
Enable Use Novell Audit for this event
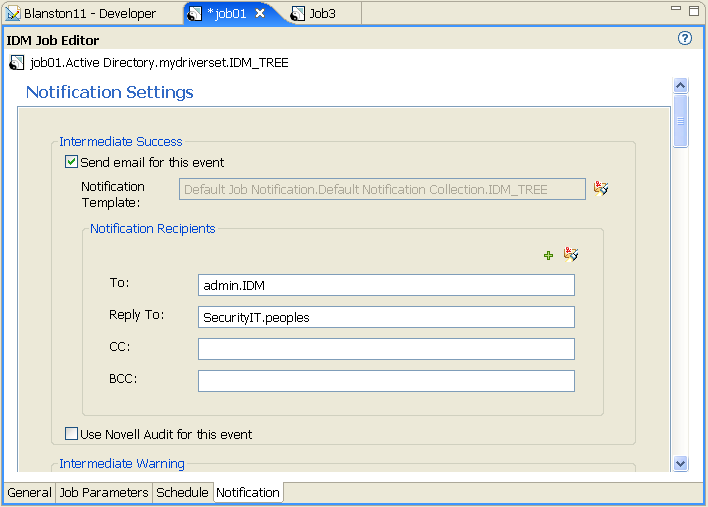coord(71,434)
